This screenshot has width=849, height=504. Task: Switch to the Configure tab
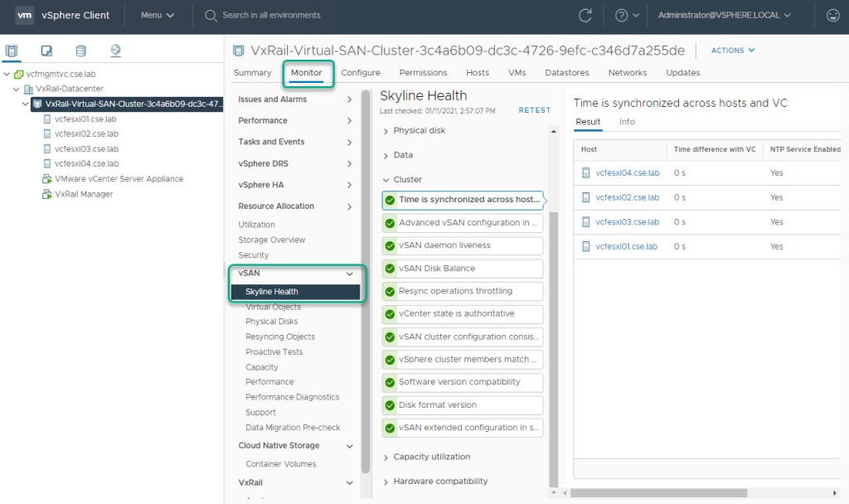tap(361, 73)
